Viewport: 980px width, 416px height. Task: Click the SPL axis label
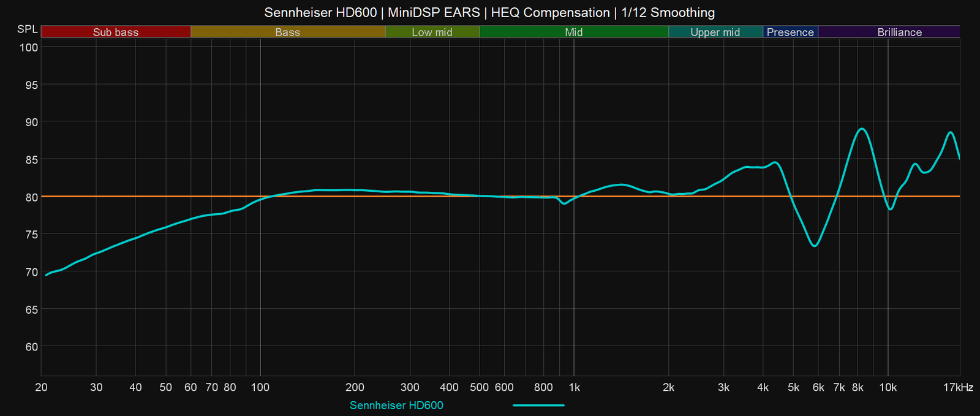point(28,29)
